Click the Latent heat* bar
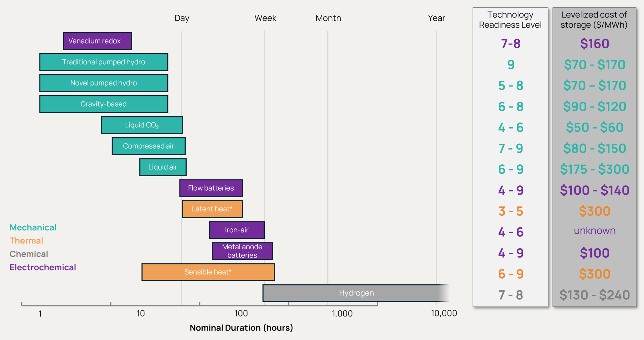This screenshot has width=644, height=340. (212, 209)
